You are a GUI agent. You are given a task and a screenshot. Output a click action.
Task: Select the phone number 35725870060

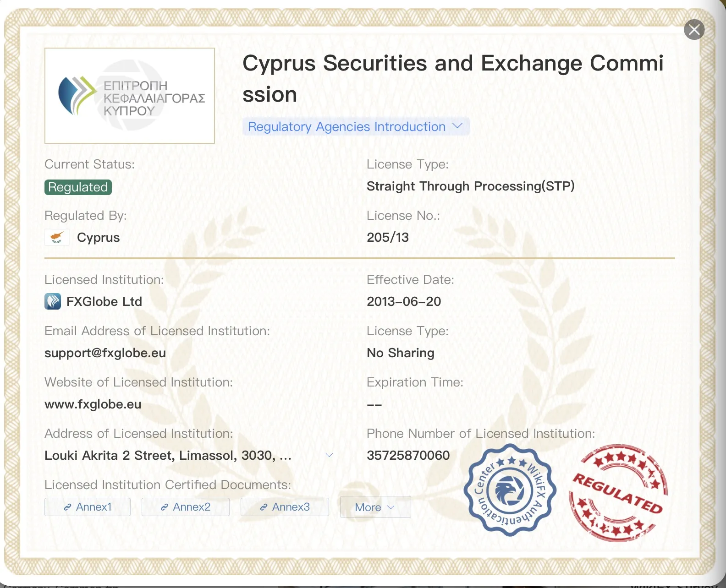point(408,455)
